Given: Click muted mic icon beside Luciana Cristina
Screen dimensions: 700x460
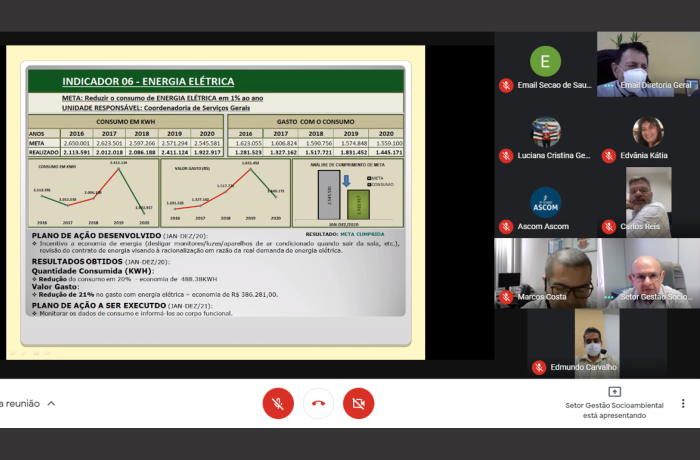Looking at the screenshot, I should click(506, 156).
